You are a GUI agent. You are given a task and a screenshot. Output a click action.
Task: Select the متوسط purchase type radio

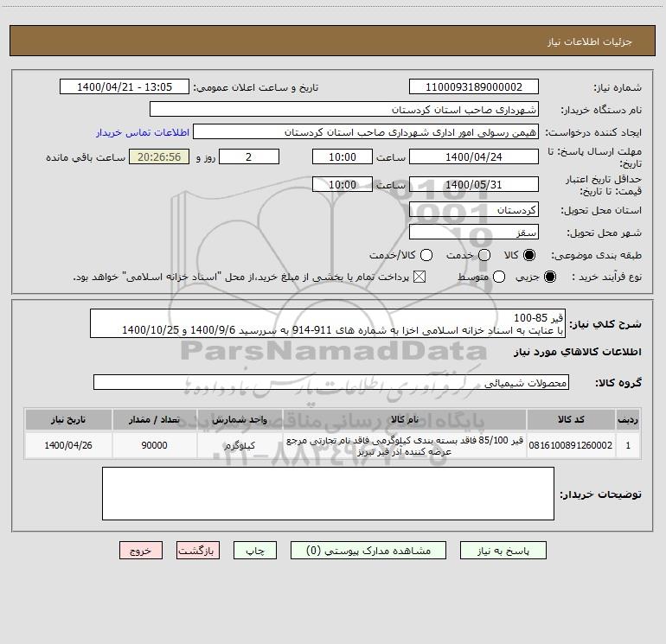pyautogui.click(x=499, y=277)
